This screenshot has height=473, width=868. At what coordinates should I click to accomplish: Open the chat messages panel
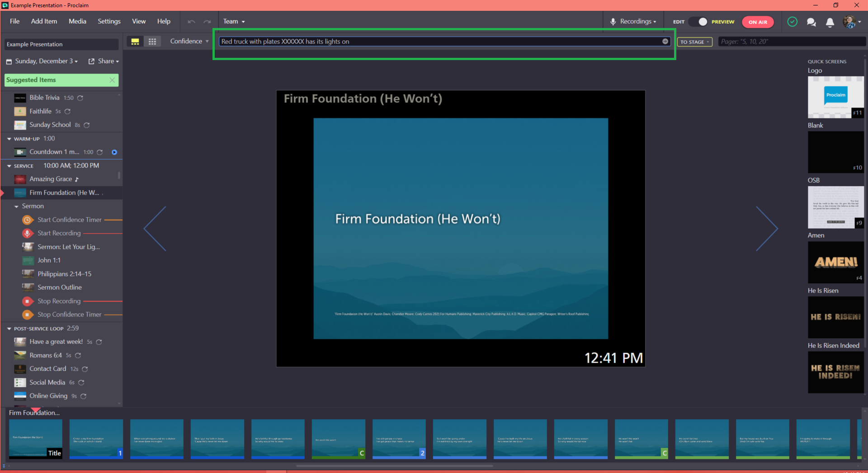[x=811, y=22]
